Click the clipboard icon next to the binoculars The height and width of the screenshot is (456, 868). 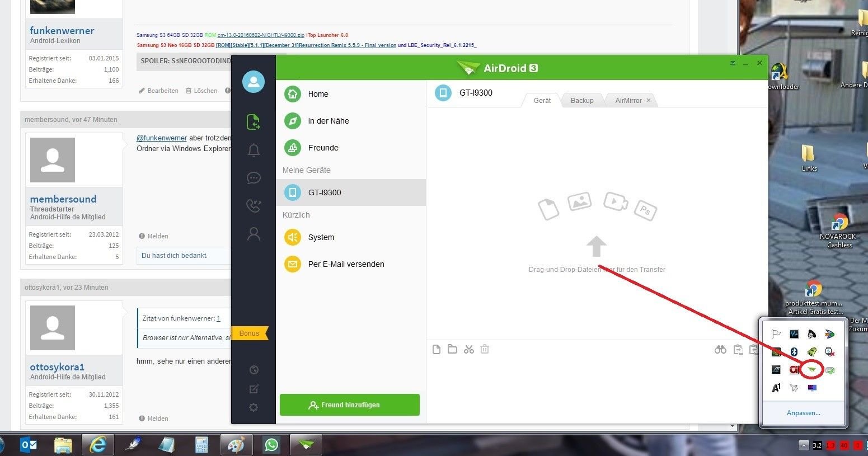coord(739,350)
